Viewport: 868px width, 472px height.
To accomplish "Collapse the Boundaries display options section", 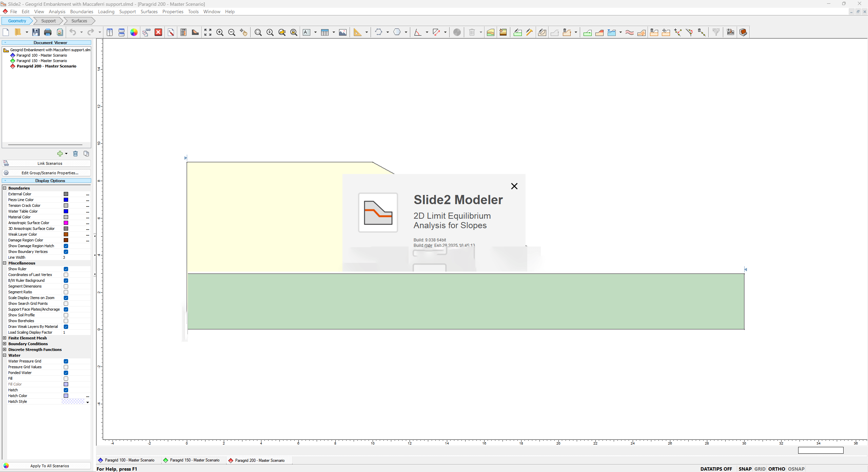I will [x=4, y=188].
